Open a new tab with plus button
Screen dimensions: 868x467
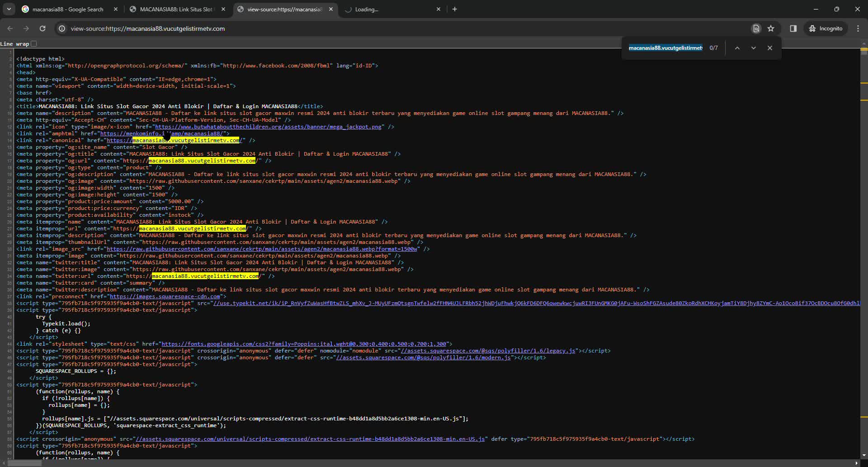click(455, 9)
